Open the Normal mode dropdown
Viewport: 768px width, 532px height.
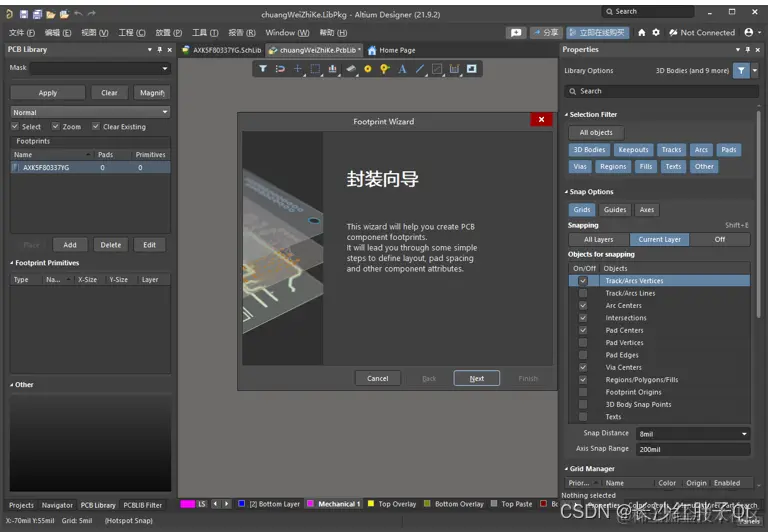(x=165, y=112)
